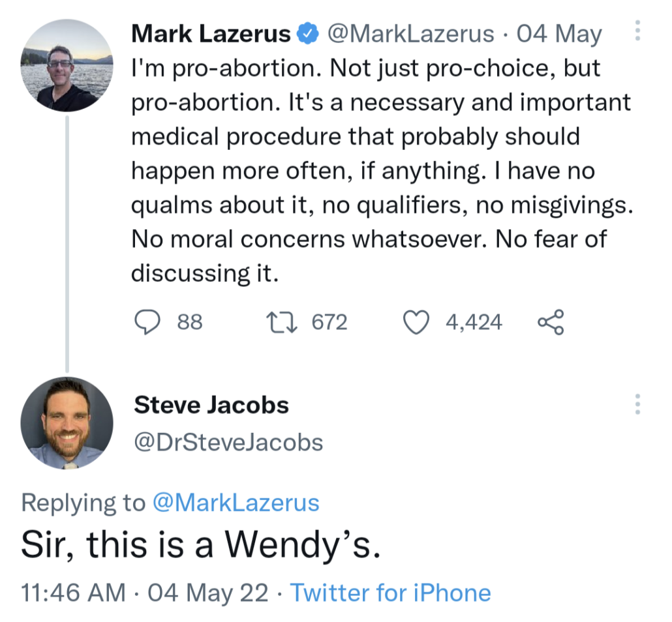672x622 pixels.
Task: Open the three-dot menu on Mark Lazerus's tweet
Action: 637,30
